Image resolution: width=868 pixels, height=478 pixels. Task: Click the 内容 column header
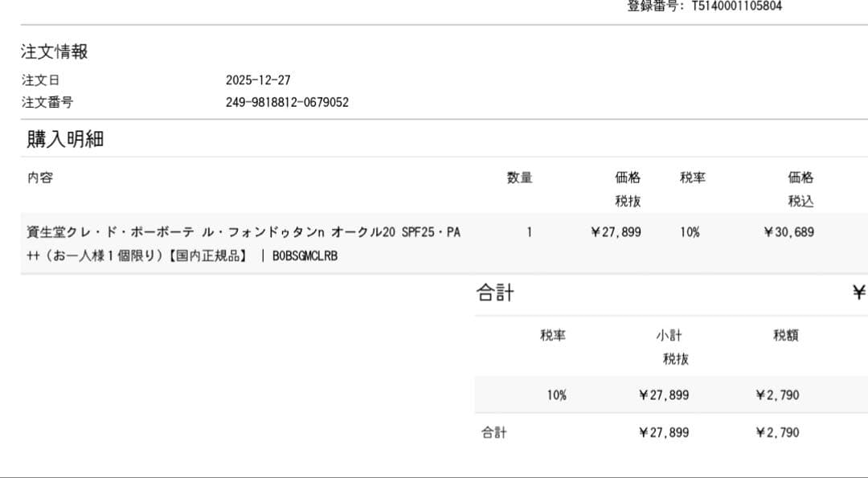coord(40,178)
